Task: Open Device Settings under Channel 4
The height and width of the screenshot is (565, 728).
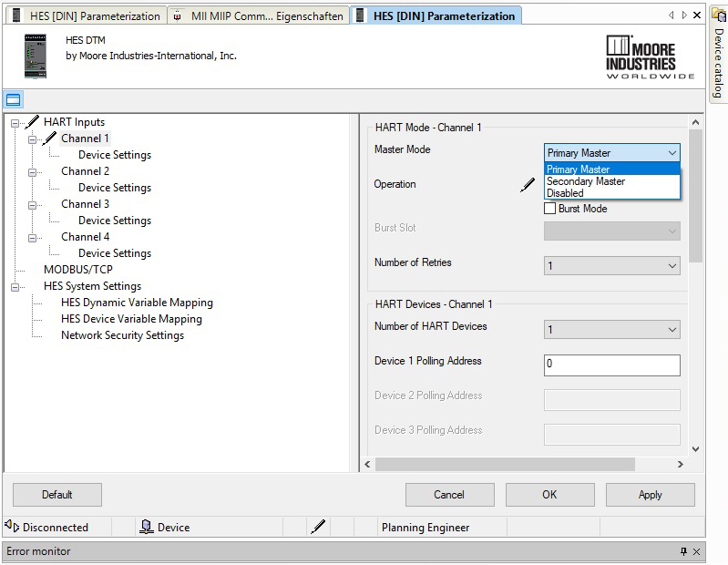Action: pos(115,253)
